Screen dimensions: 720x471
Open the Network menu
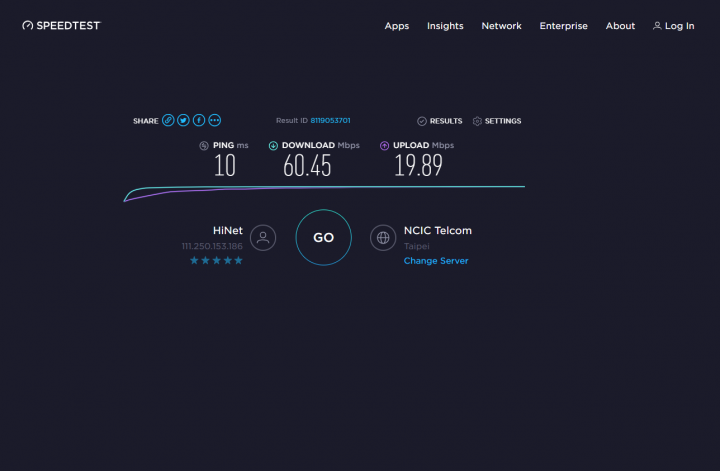501,26
